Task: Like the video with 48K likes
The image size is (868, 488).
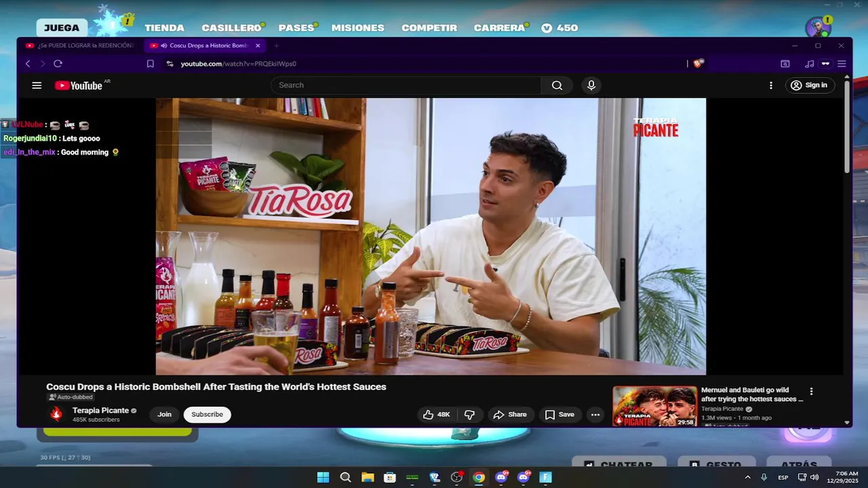Action: [436, 415]
